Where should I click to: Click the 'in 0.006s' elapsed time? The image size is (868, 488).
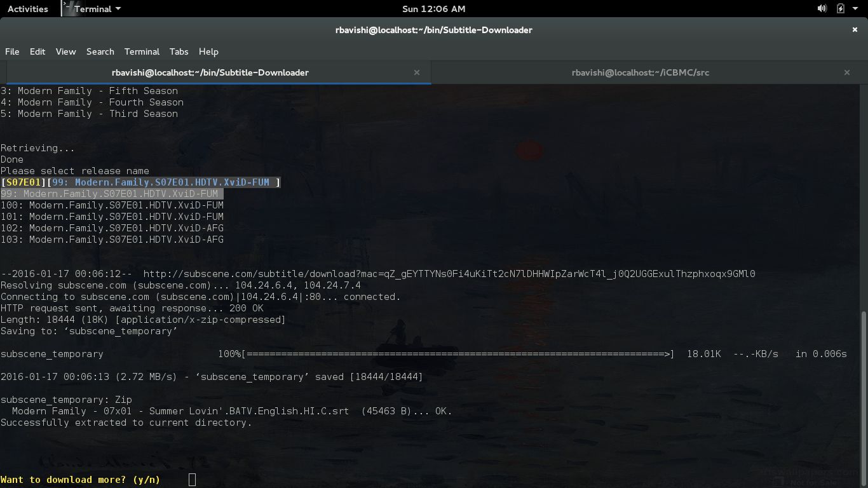tap(821, 354)
